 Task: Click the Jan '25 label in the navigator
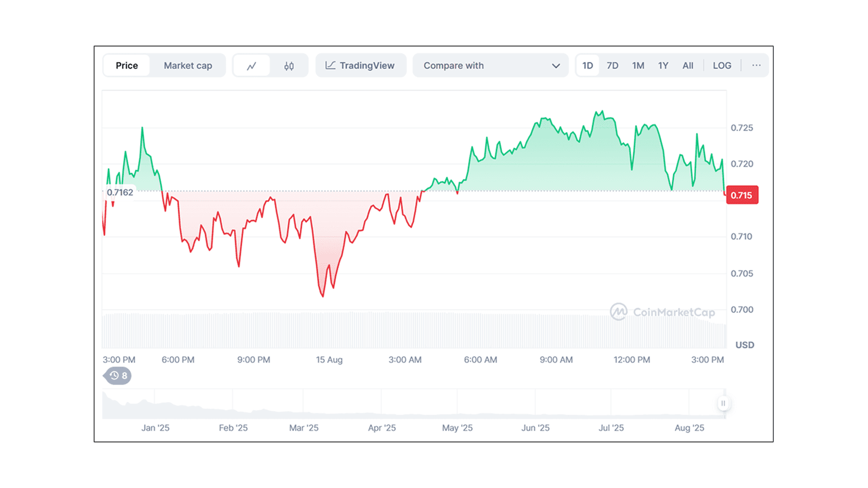pyautogui.click(x=156, y=428)
